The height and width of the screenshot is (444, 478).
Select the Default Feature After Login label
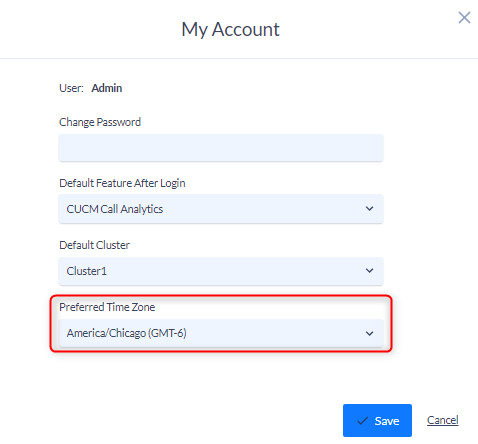[122, 183]
